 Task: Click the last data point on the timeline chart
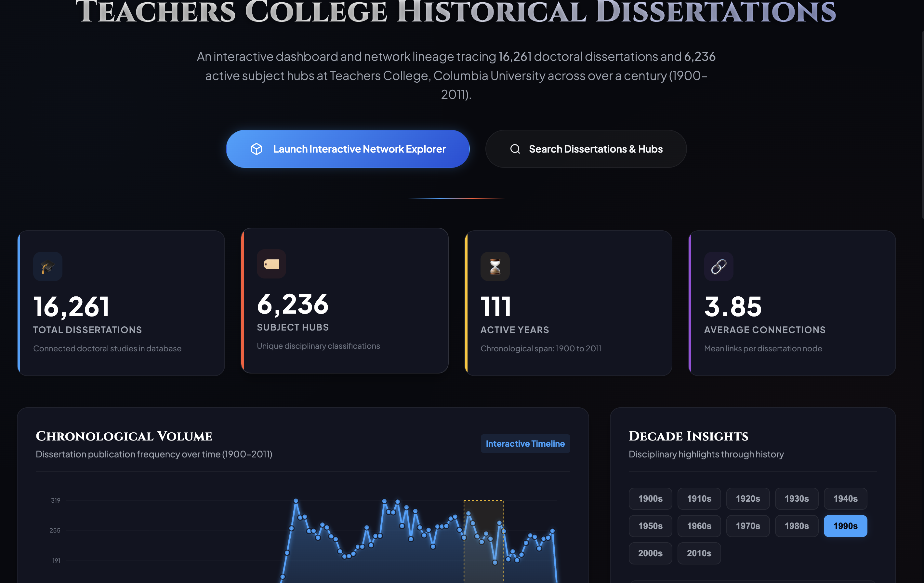pos(553,531)
